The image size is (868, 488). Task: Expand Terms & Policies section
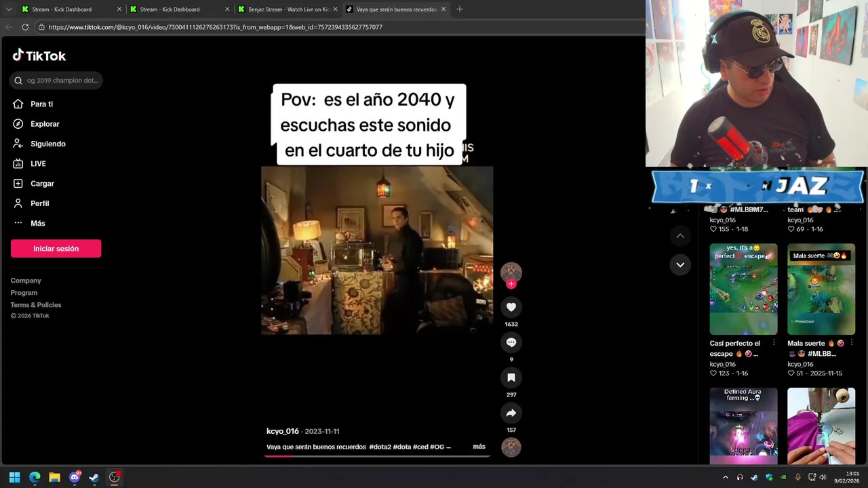click(36, 305)
